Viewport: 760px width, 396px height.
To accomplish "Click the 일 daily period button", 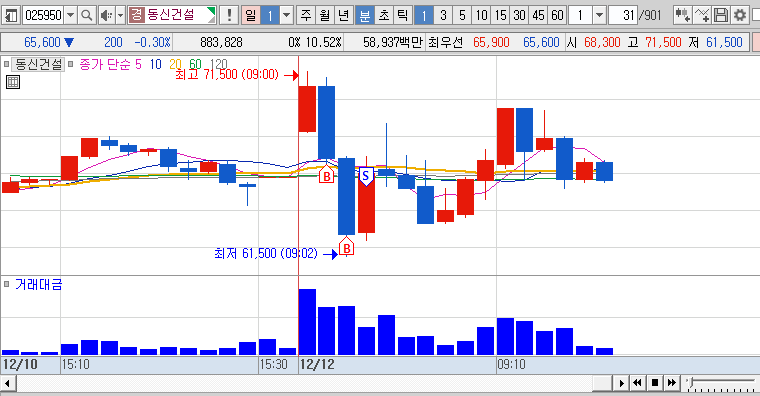I will click(x=251, y=16).
